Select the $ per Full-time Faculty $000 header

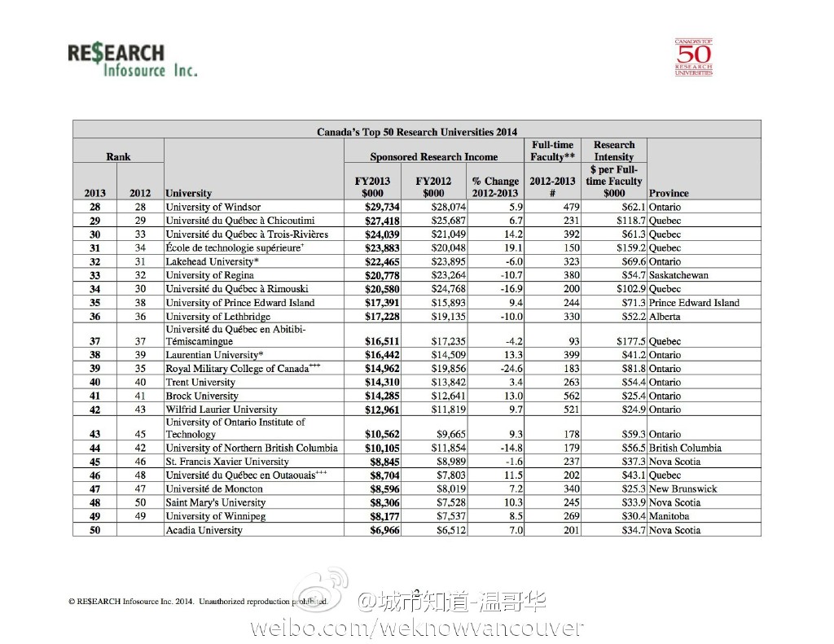point(614,182)
